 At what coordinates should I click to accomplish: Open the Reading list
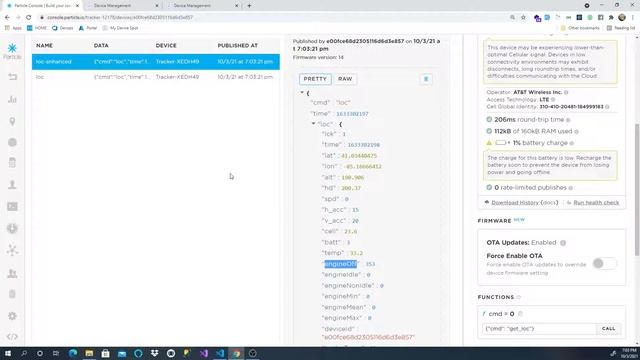(621, 28)
